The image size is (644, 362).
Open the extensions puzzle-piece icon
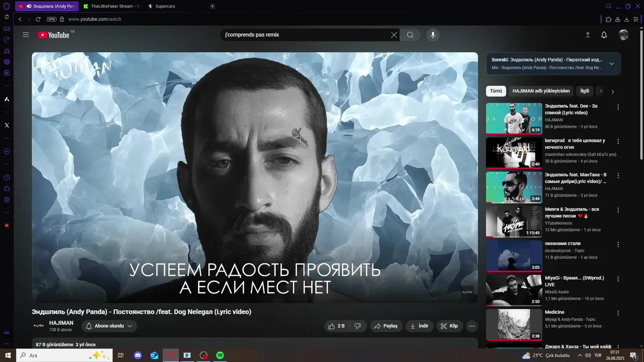608,19
